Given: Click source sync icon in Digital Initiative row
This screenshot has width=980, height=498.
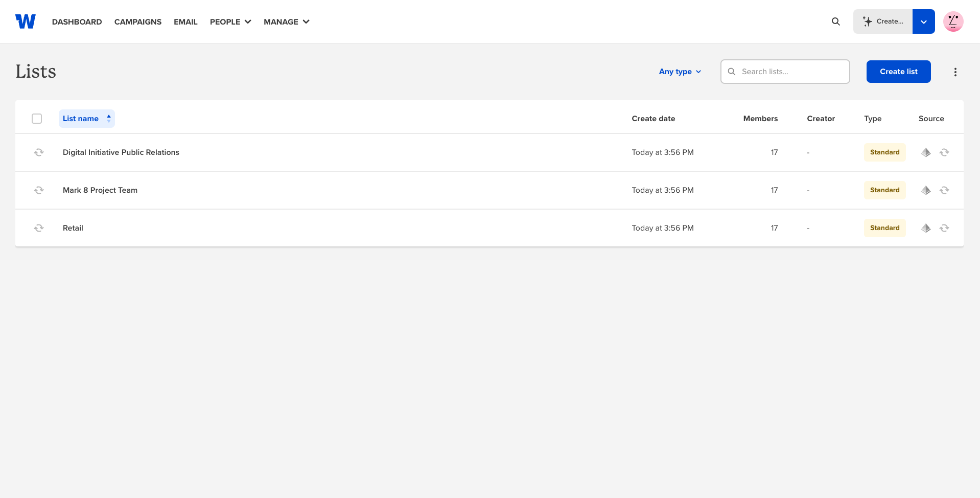Looking at the screenshot, I should [x=944, y=152].
